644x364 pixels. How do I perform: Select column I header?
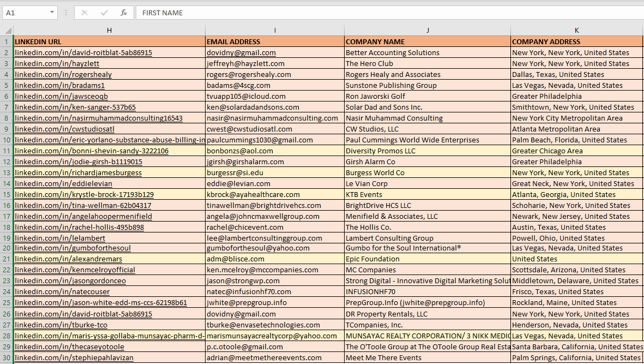tap(275, 31)
